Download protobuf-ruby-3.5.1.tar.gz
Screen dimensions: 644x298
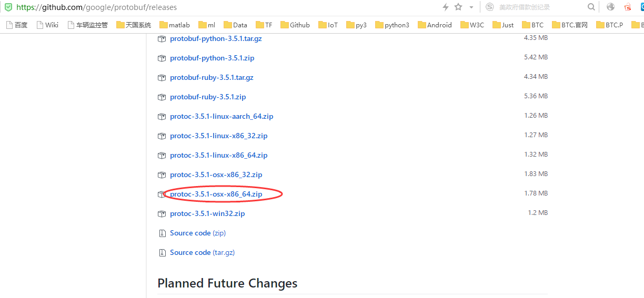click(212, 77)
